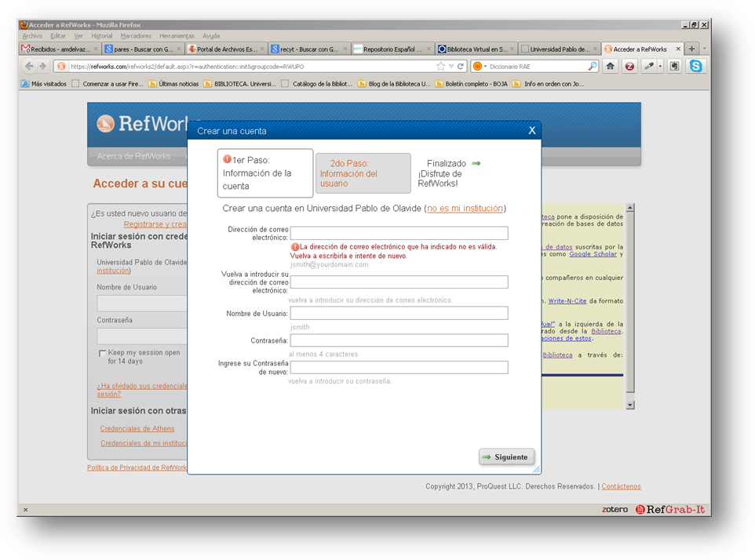The height and width of the screenshot is (560, 755).
Task: Click the Contáctenos link in footer
Action: tap(621, 486)
